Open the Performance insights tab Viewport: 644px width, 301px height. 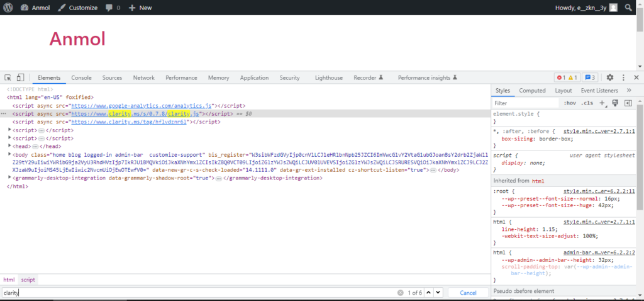(x=427, y=77)
